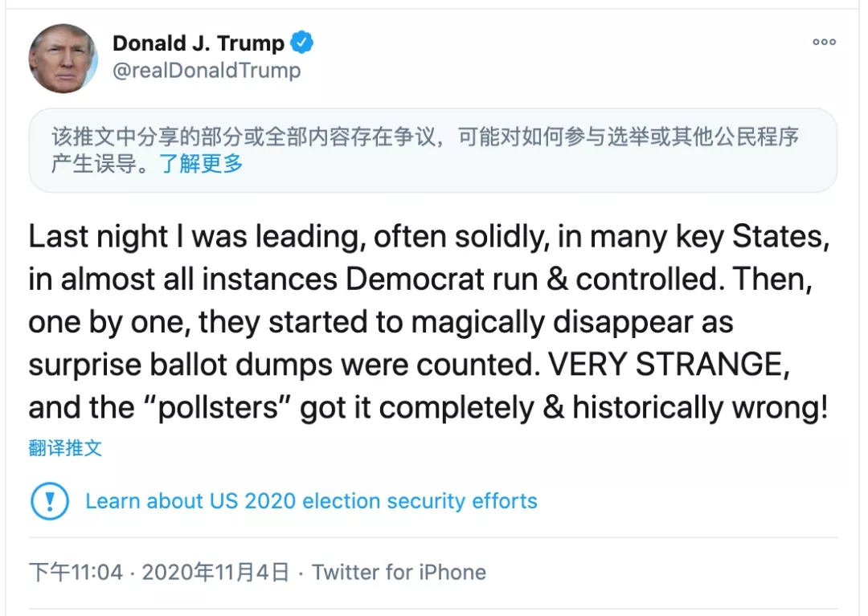Viewport: 868px width, 616px height.
Task: Click the blue verified badge
Action: [302, 43]
